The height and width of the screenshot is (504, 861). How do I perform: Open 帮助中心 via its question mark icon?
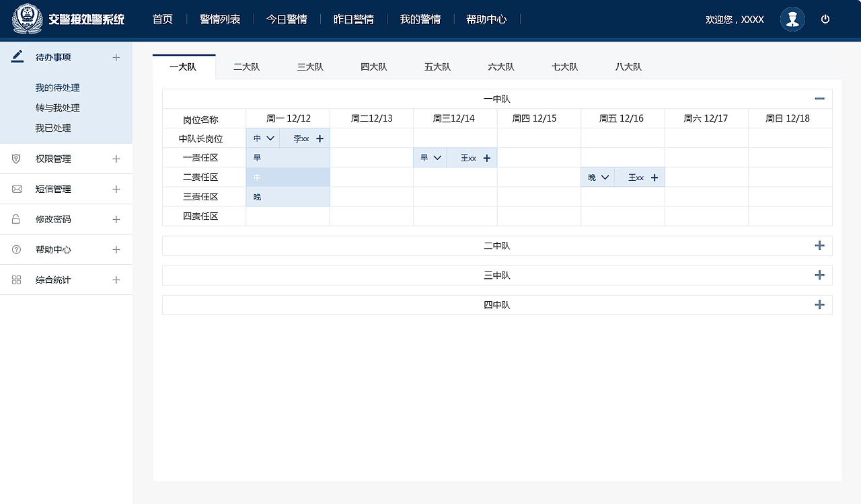pos(15,249)
